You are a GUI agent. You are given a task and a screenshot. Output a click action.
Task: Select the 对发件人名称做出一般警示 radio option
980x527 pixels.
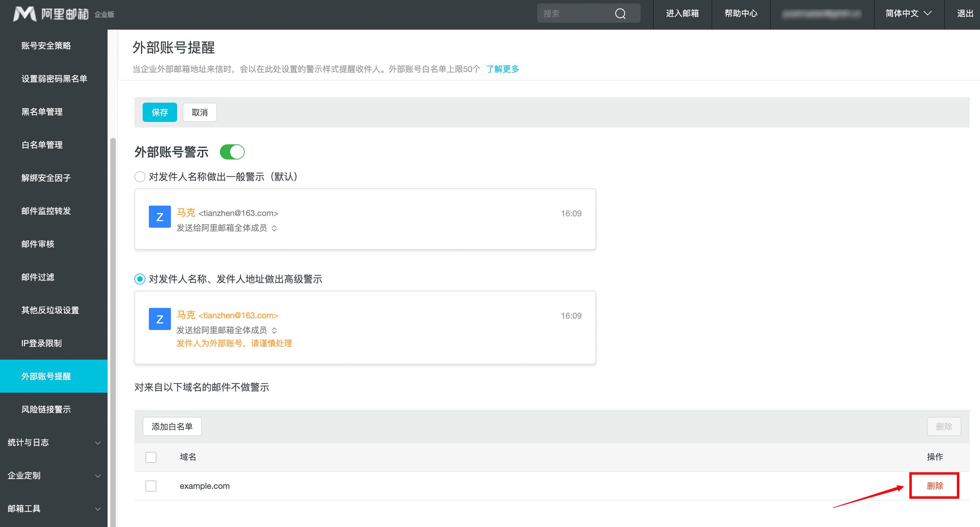[x=140, y=176]
